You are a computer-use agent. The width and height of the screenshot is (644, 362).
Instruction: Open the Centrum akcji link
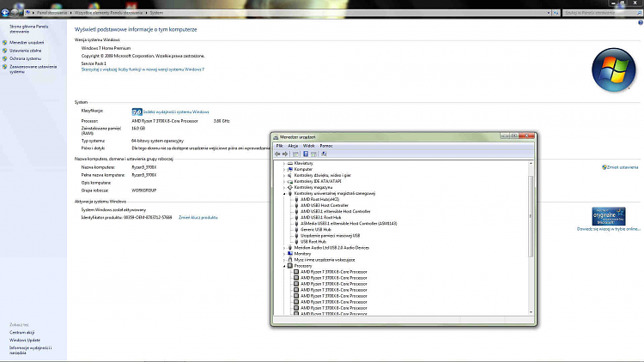(21, 333)
